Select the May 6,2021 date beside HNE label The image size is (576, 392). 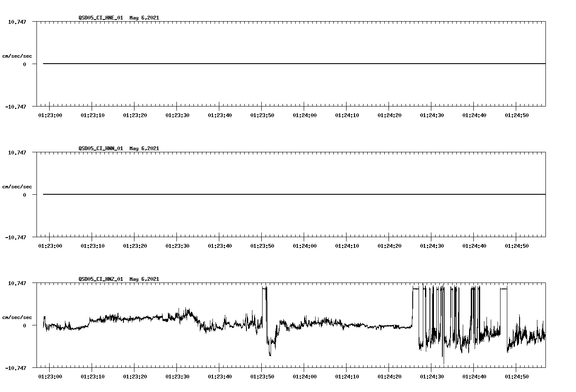[x=145, y=18]
